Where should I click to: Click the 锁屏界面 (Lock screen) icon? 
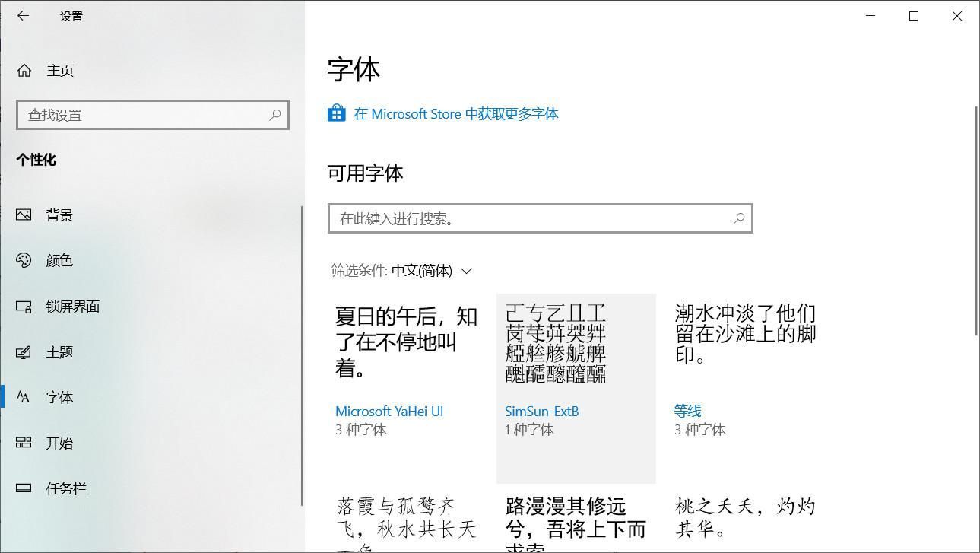[x=25, y=306]
